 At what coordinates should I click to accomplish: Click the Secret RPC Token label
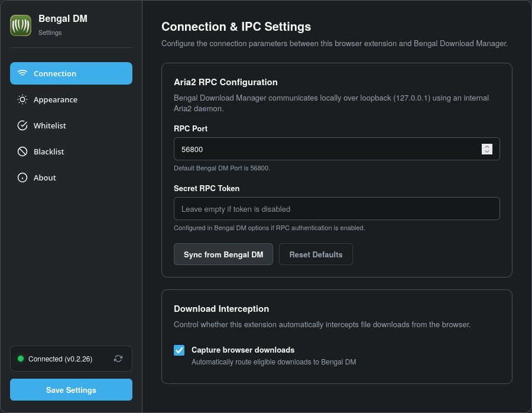click(x=207, y=189)
